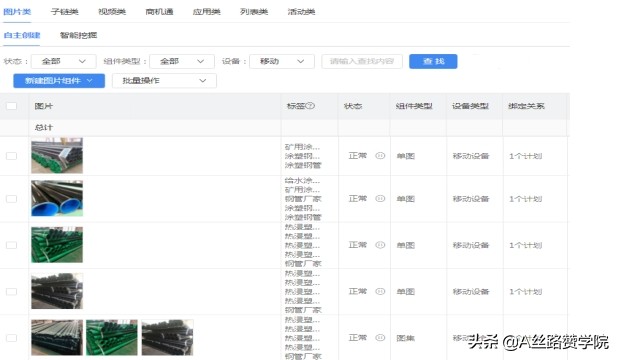Select the 智能挖掘 sub-tab
The height and width of the screenshot is (360, 619).
(78, 35)
